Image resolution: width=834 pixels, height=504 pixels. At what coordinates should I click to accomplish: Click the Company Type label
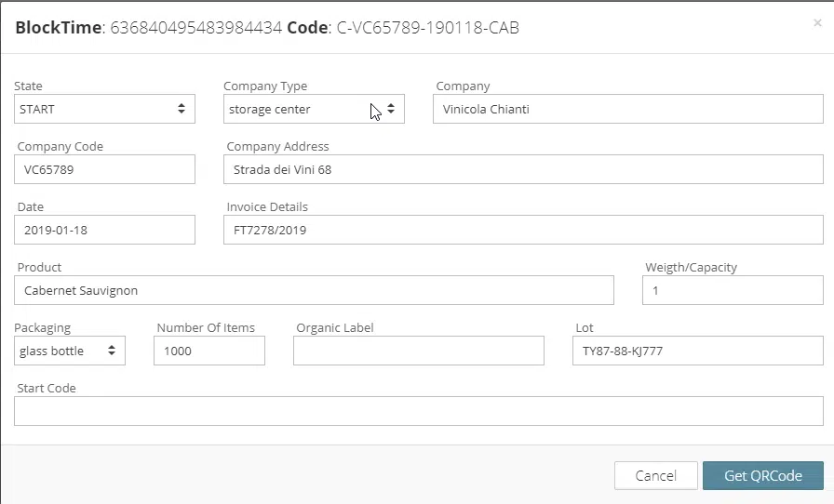(265, 86)
